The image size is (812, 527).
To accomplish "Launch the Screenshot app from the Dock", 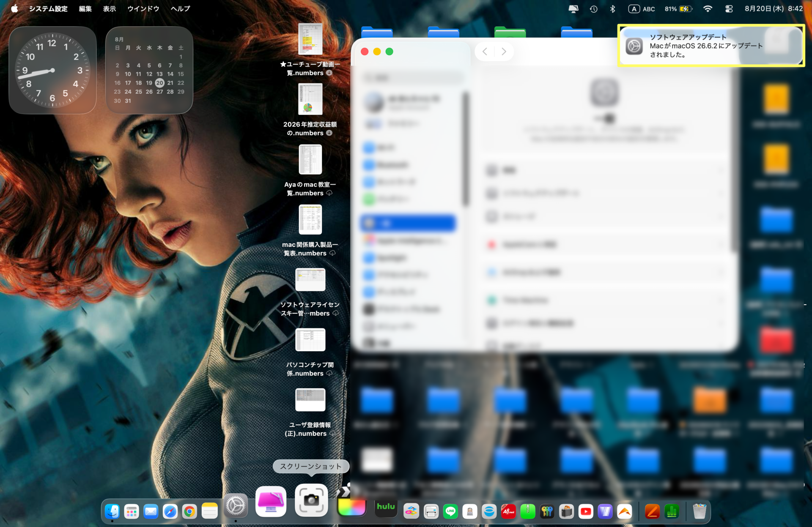I will pos(311,500).
